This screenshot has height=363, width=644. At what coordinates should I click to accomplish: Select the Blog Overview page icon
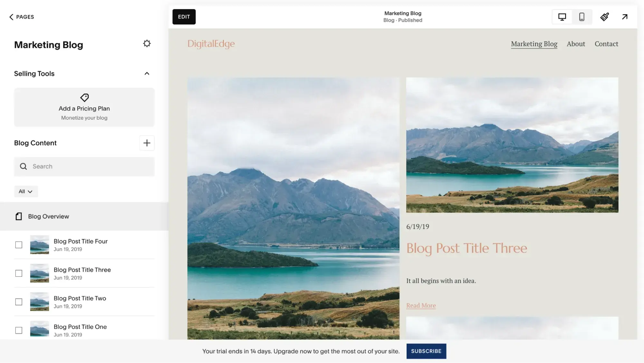pos(18,216)
